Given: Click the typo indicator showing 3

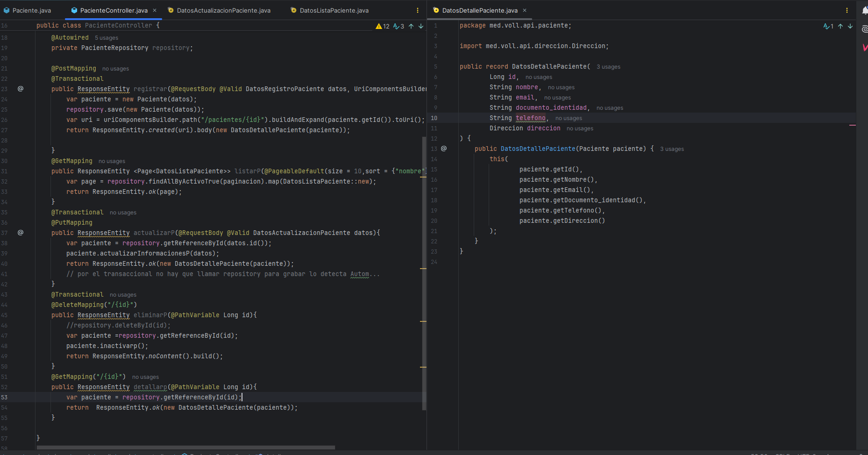Looking at the screenshot, I should (x=398, y=26).
